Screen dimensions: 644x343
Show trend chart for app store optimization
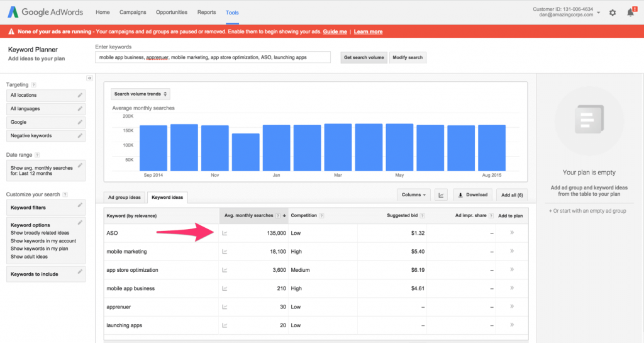(x=225, y=270)
